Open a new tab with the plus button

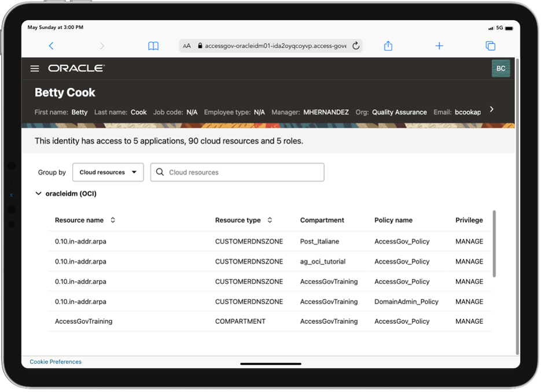pos(439,46)
